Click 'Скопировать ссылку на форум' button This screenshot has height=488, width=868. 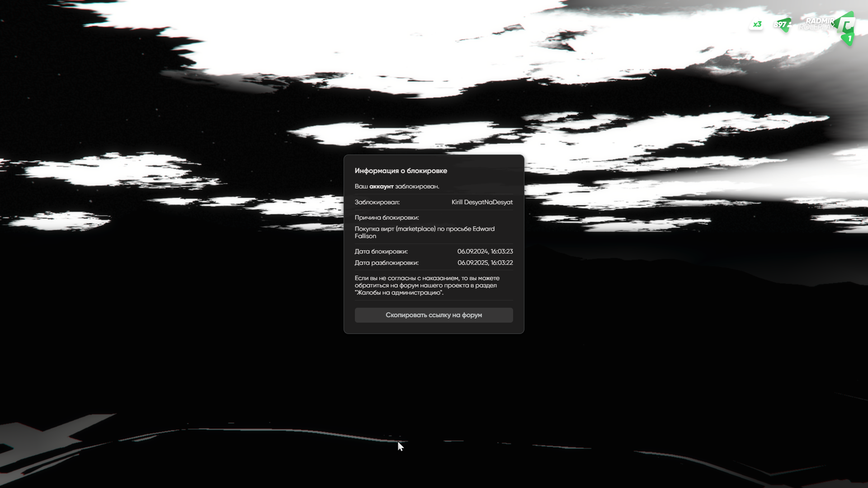click(x=434, y=315)
